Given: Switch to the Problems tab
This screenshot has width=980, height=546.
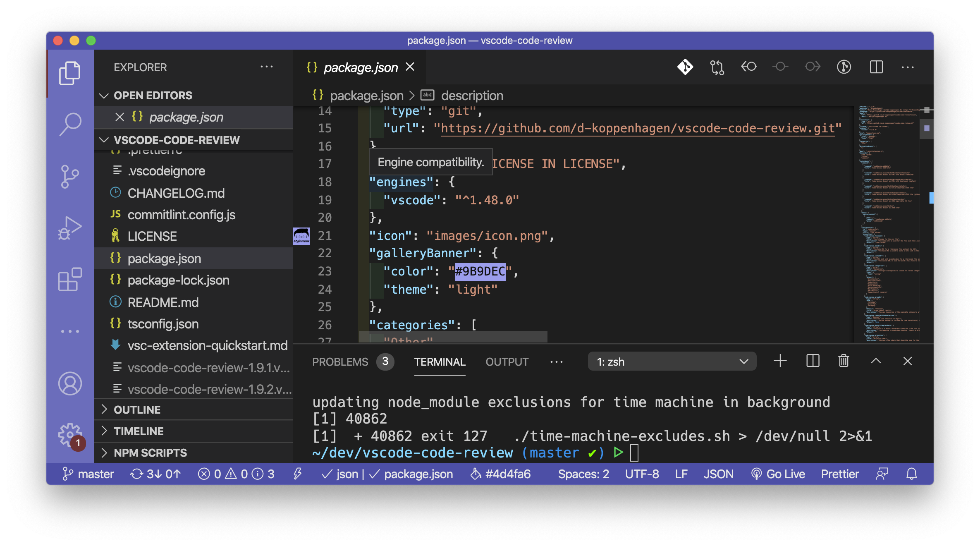Looking at the screenshot, I should pyautogui.click(x=353, y=362).
